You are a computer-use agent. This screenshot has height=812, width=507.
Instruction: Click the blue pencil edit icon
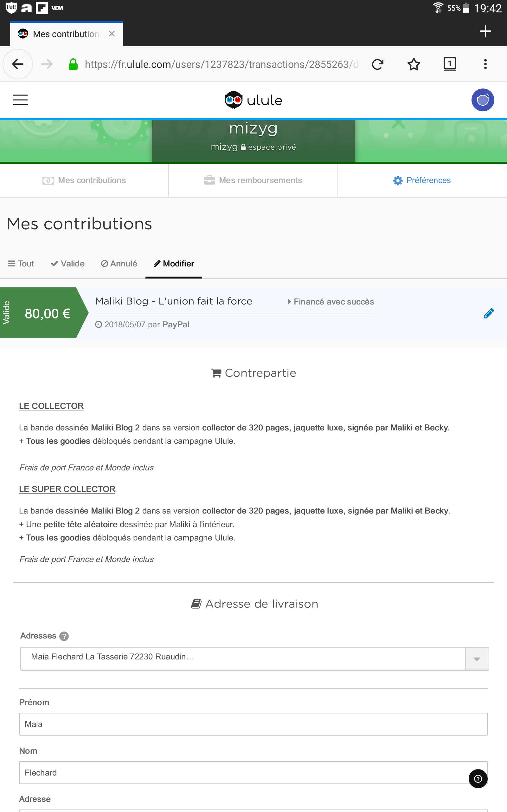click(489, 313)
